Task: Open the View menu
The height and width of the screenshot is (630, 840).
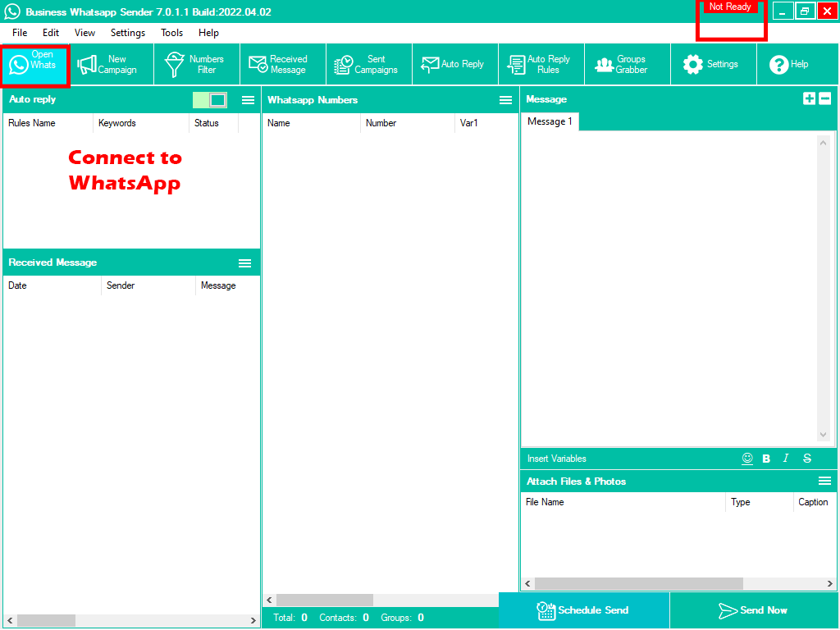Action: point(84,33)
